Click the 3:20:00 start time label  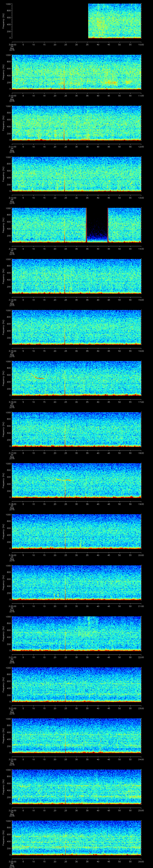tap(12, 606)
